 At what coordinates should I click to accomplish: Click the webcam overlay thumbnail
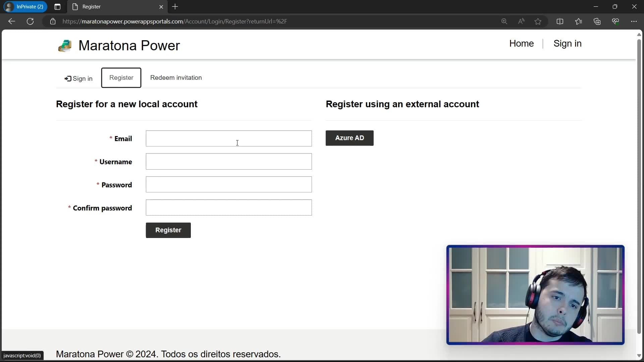(x=535, y=295)
